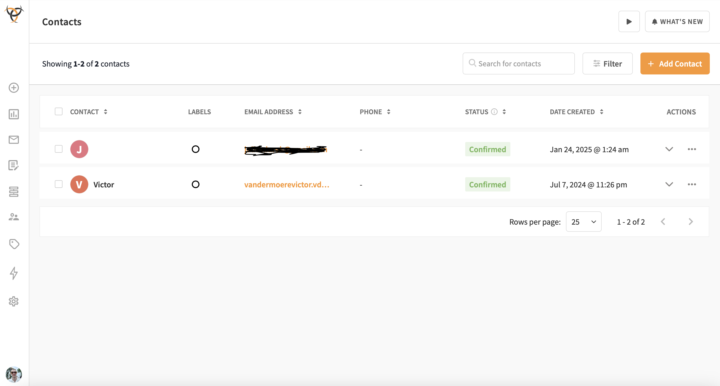Click the Labels column header

point(199,112)
